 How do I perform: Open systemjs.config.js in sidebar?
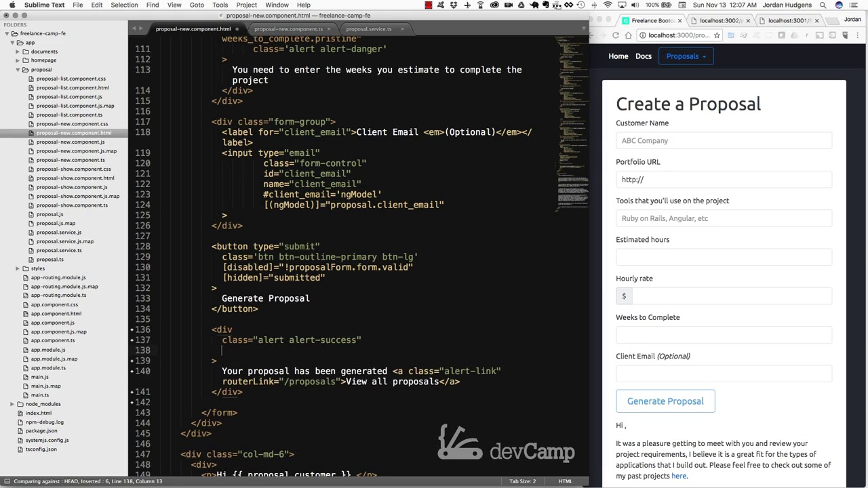click(x=47, y=440)
